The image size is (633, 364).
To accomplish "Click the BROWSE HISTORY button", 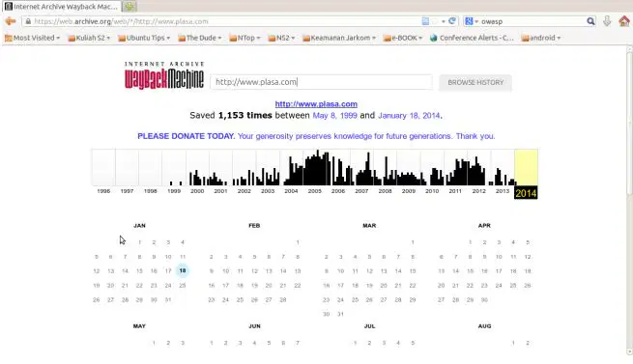I will coord(475,82).
